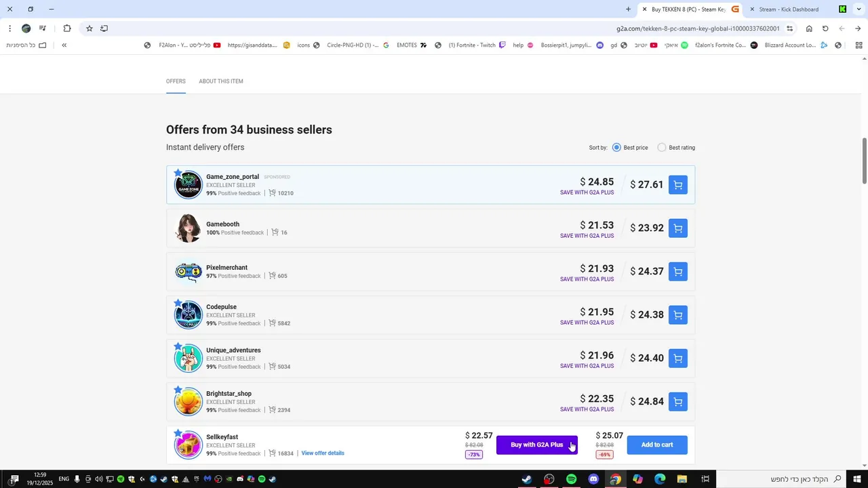Open Spotify from taskbar
Viewport: 868px width, 488px height.
571,479
